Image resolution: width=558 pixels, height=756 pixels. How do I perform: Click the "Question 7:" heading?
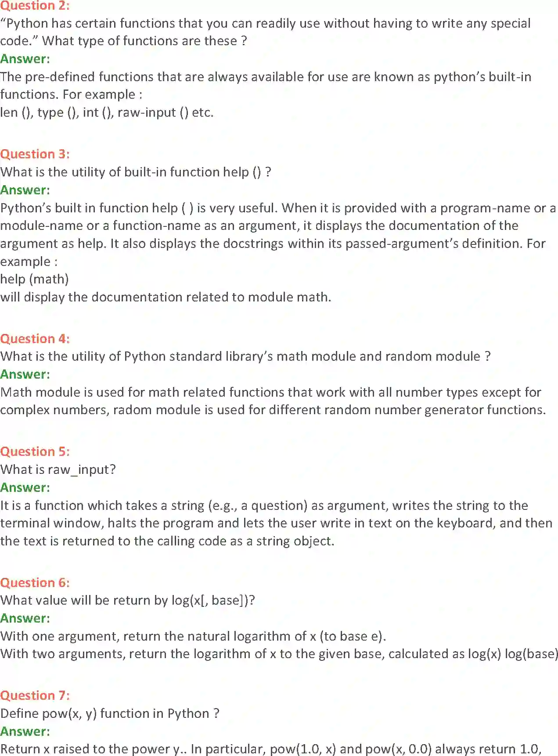35,695
